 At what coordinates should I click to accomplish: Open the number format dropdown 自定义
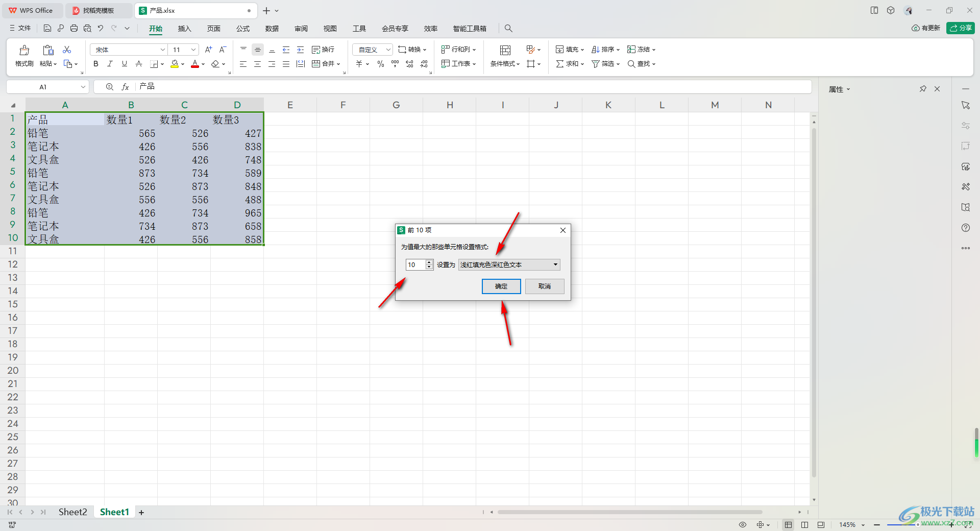pyautogui.click(x=373, y=50)
